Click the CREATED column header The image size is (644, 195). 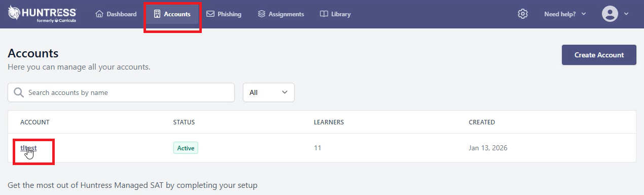482,122
